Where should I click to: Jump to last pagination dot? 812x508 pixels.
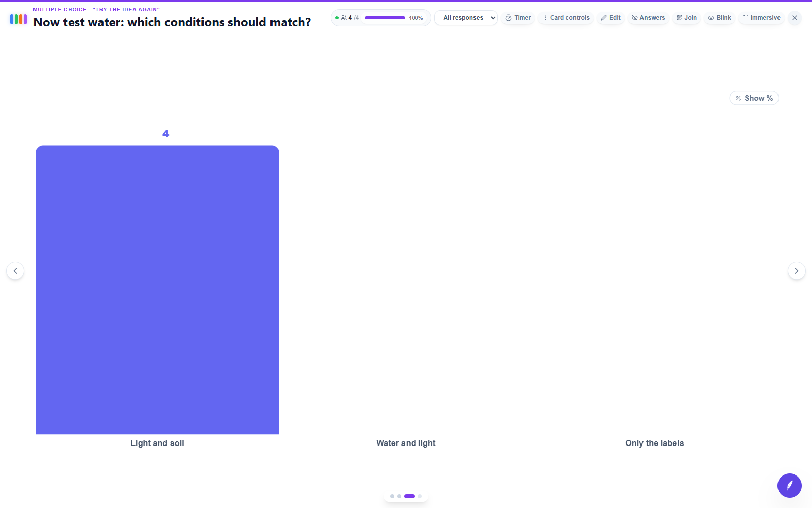click(420, 496)
